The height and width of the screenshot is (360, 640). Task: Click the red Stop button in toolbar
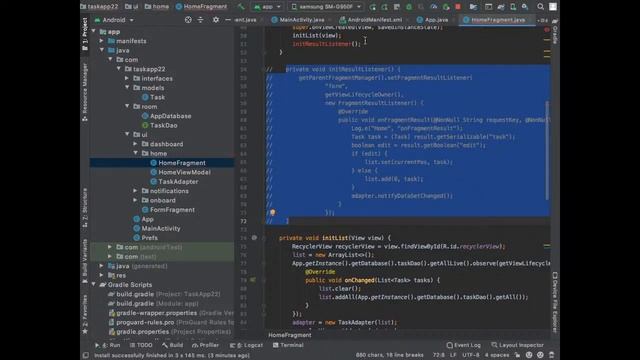(458, 7)
